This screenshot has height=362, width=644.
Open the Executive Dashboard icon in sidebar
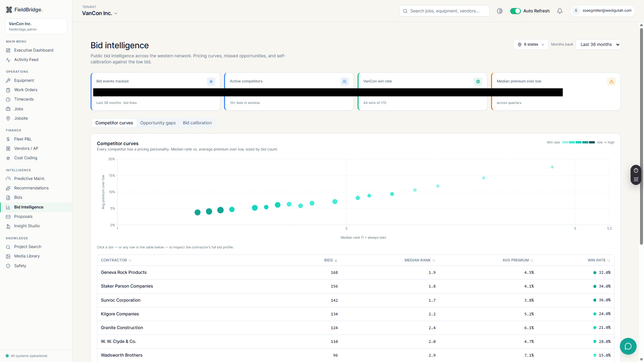pyautogui.click(x=8, y=50)
